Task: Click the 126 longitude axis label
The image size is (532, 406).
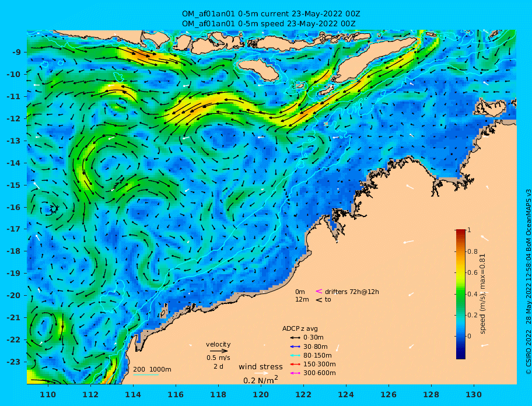Action: pos(388,394)
